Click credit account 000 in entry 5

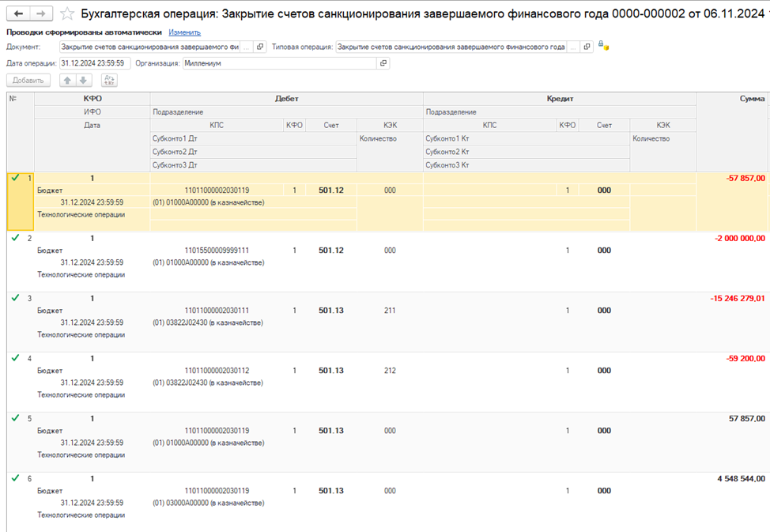(604, 431)
